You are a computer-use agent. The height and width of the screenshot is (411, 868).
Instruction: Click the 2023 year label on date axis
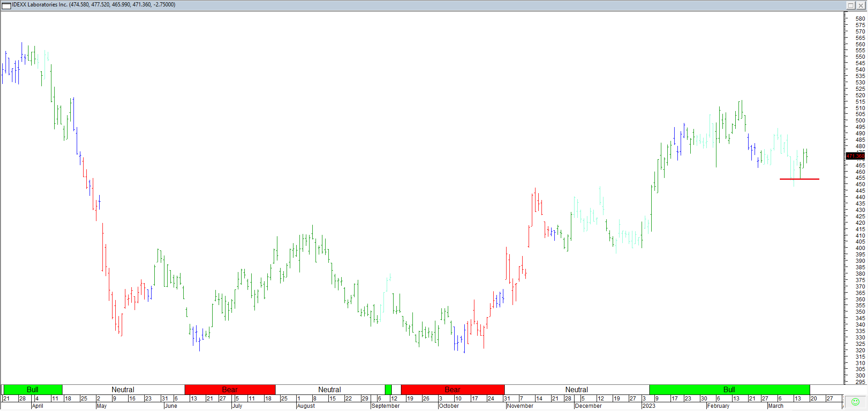tap(649, 406)
